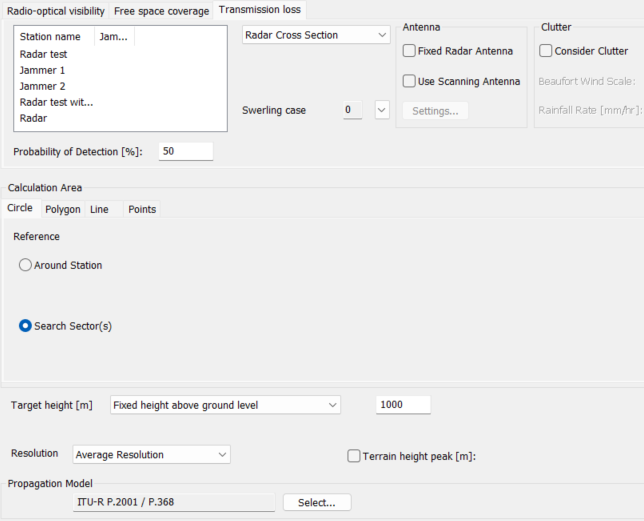Expand the Average Resolution dropdown
The image size is (644, 521).
(151, 454)
